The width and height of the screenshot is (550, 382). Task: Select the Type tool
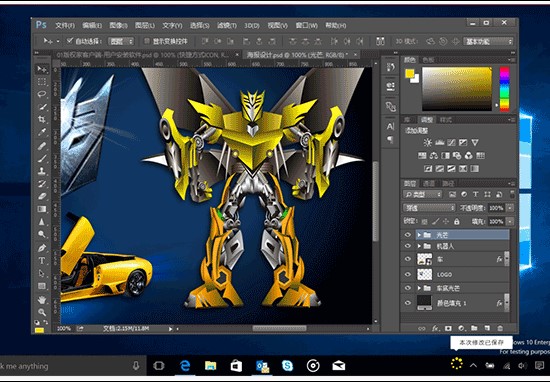coord(42,261)
